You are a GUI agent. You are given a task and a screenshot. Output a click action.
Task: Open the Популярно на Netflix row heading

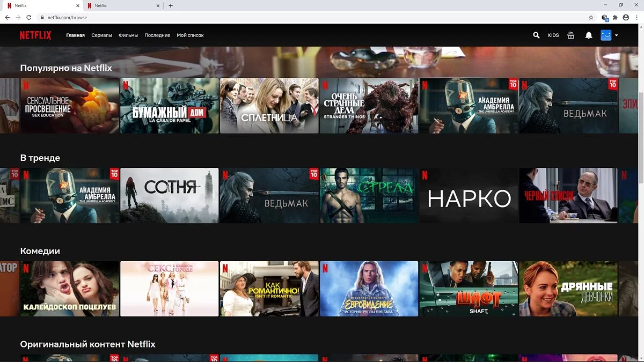point(66,68)
